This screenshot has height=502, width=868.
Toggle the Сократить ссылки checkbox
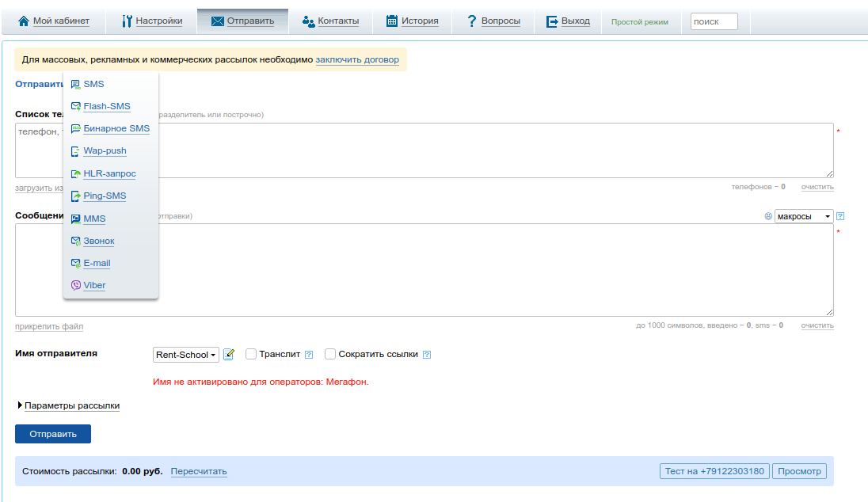[x=330, y=355]
